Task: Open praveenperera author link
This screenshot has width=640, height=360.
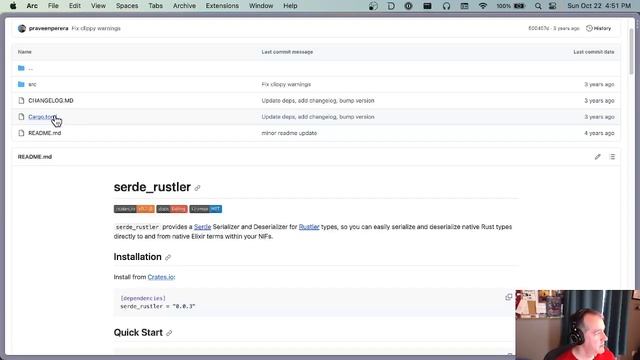Action: click(x=49, y=28)
